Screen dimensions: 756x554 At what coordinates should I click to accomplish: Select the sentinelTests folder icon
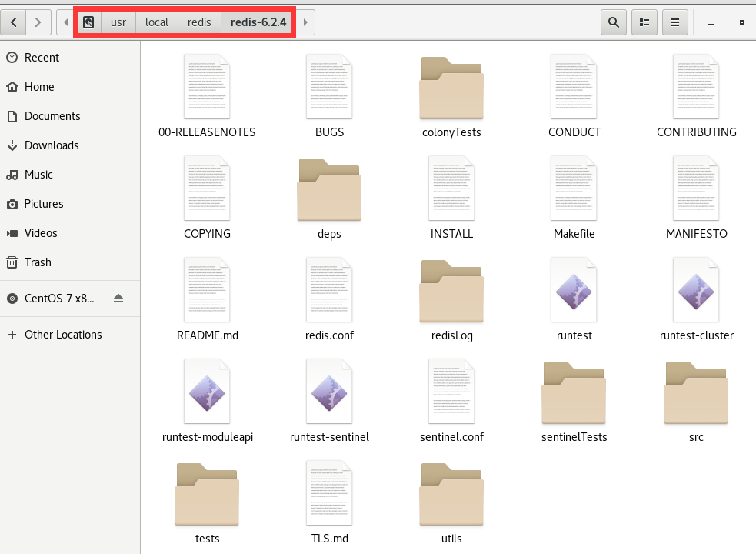(x=574, y=393)
